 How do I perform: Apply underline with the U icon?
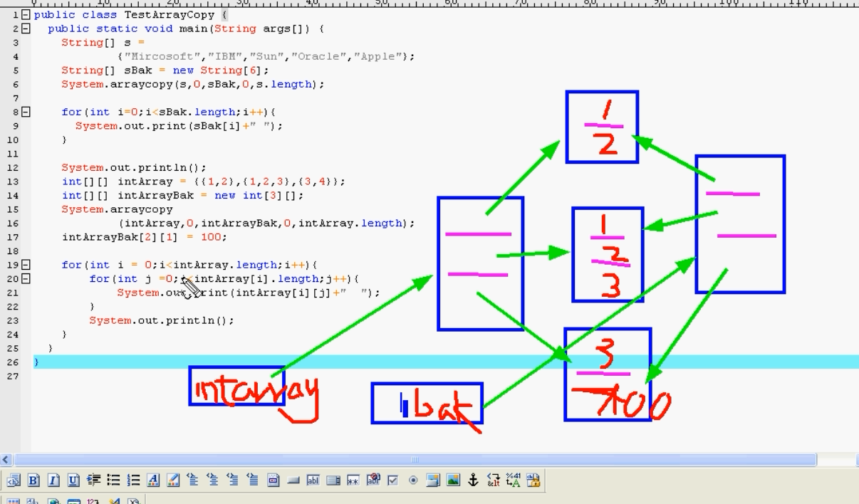click(73, 481)
